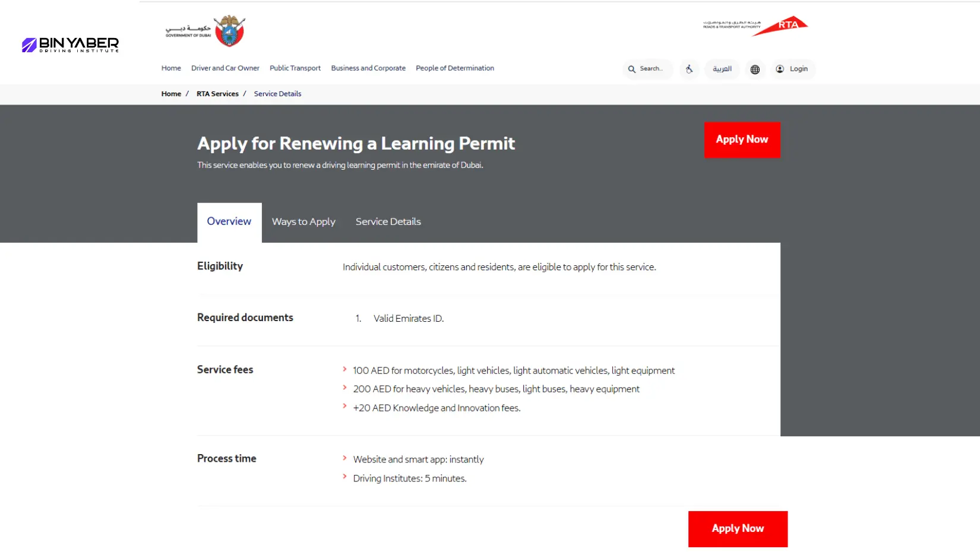Image resolution: width=980 pixels, height=555 pixels.
Task: Click the accessibility wheelchair icon
Action: pyautogui.click(x=689, y=69)
